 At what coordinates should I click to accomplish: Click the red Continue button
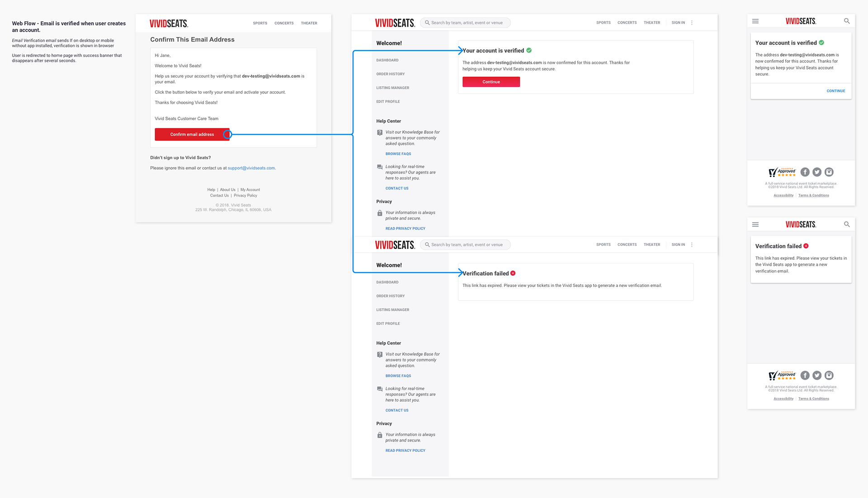coord(491,82)
